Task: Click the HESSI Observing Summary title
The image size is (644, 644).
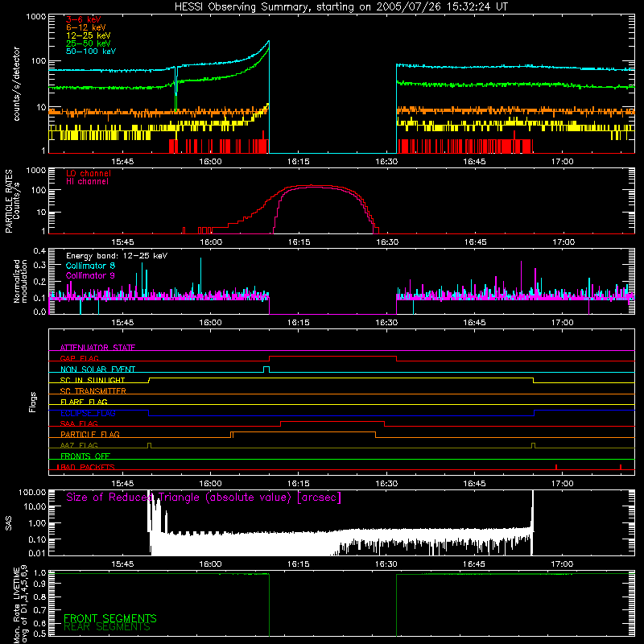Action: (x=341, y=7)
